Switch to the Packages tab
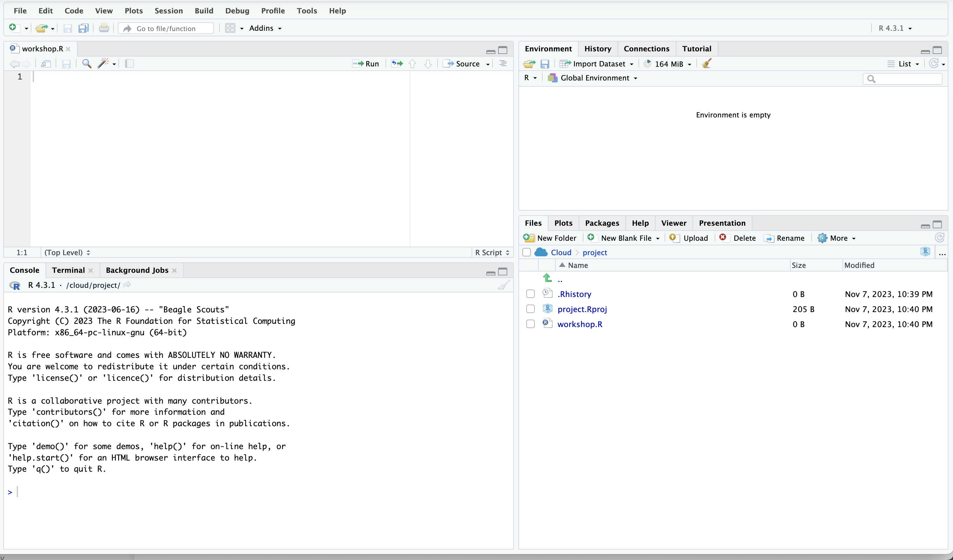 pyautogui.click(x=602, y=223)
